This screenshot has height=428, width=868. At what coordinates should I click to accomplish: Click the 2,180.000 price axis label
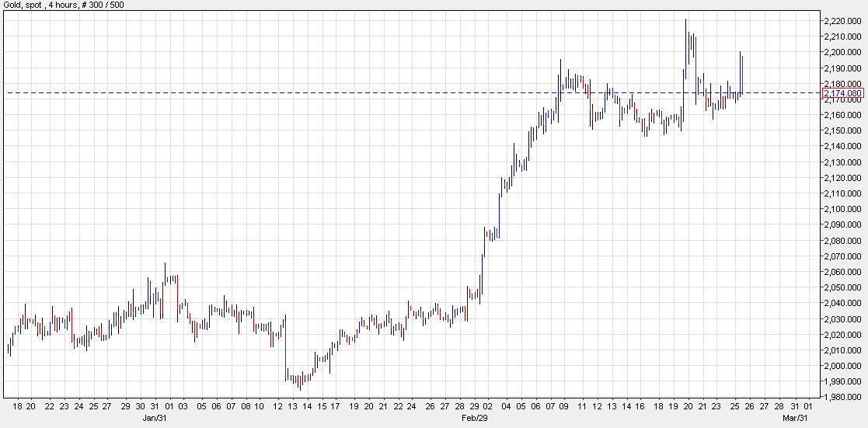842,84
